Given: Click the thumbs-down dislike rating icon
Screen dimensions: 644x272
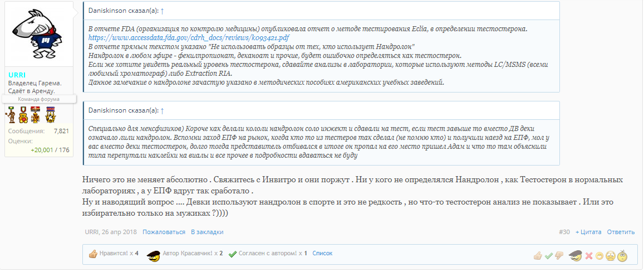Looking at the screenshot, I should pyautogui.click(x=559, y=256).
